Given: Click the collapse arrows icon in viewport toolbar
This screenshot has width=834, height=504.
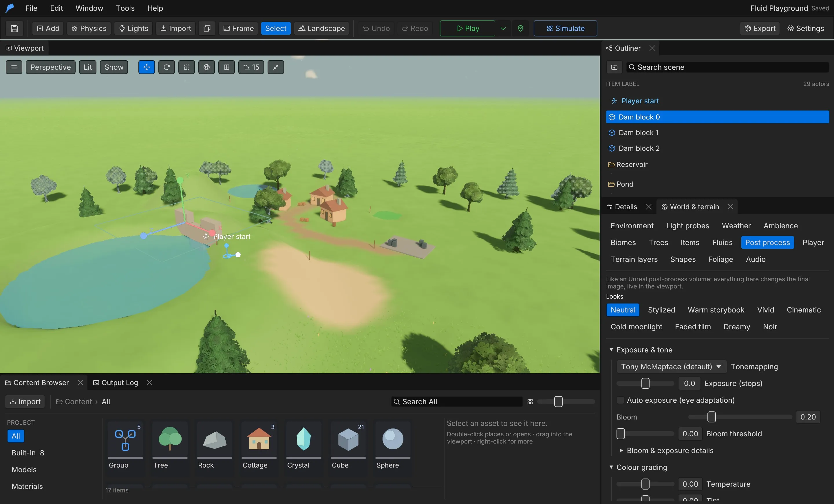Looking at the screenshot, I should point(276,67).
